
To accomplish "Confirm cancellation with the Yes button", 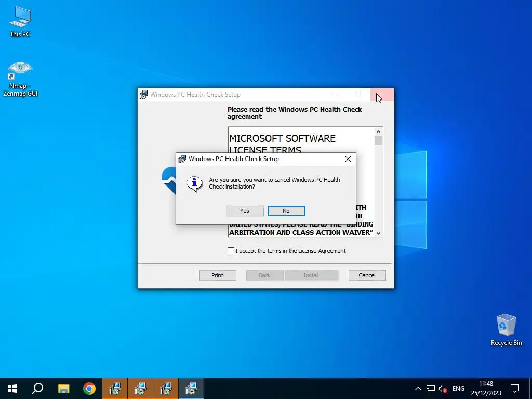I will 245,211.
